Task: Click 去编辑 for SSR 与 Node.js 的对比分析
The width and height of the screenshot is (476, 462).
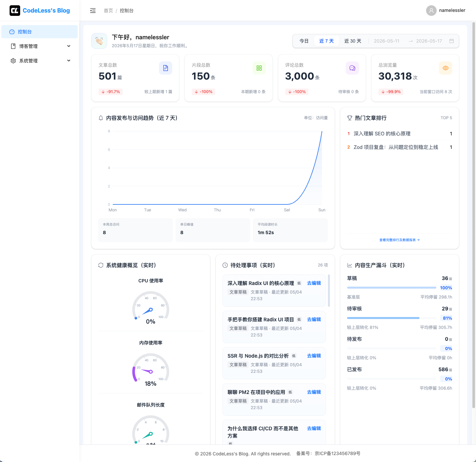Action: [x=314, y=356]
